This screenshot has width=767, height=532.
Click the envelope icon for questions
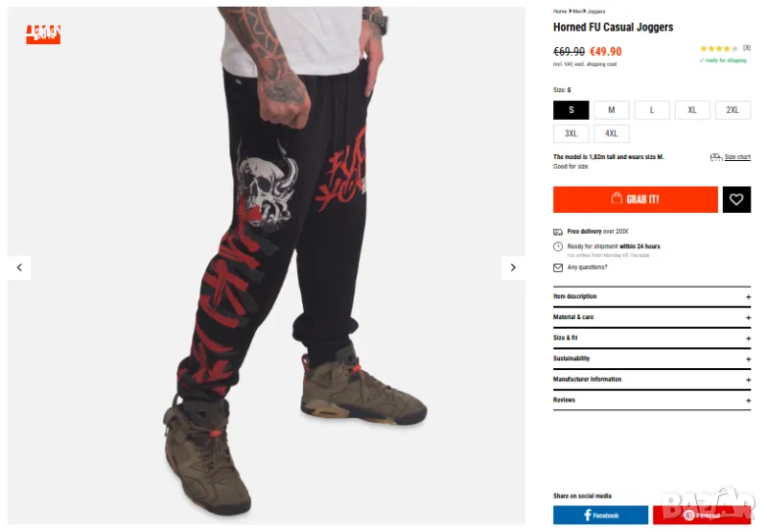pyautogui.click(x=558, y=267)
